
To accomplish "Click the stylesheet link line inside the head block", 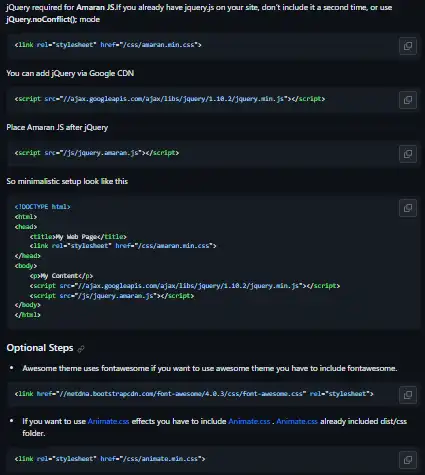I will click(123, 246).
